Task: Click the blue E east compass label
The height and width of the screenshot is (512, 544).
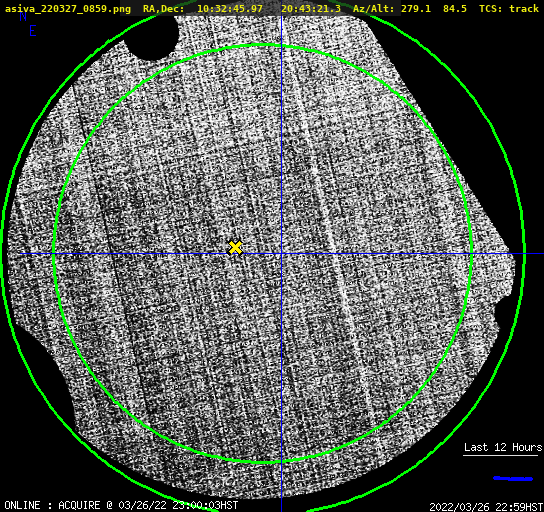Action: point(33,31)
